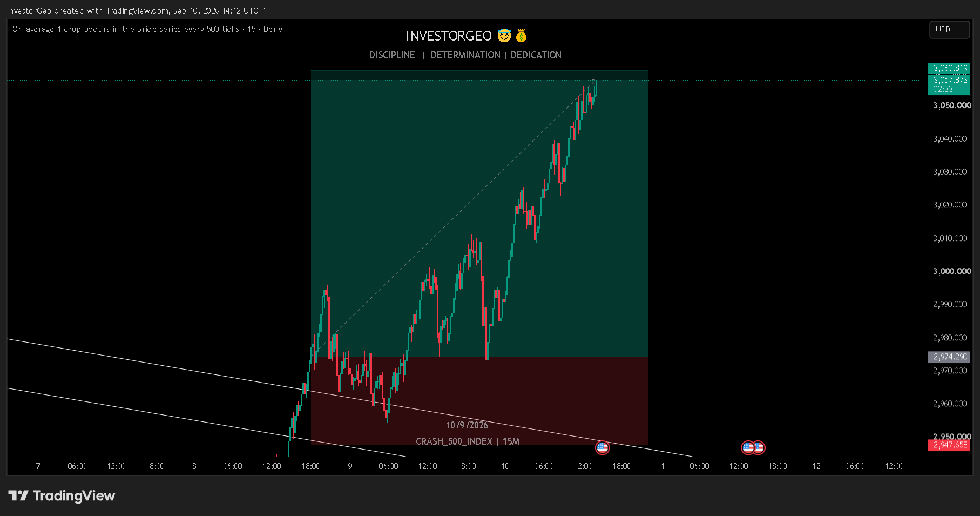Open the USD currency selector

pyautogui.click(x=949, y=30)
